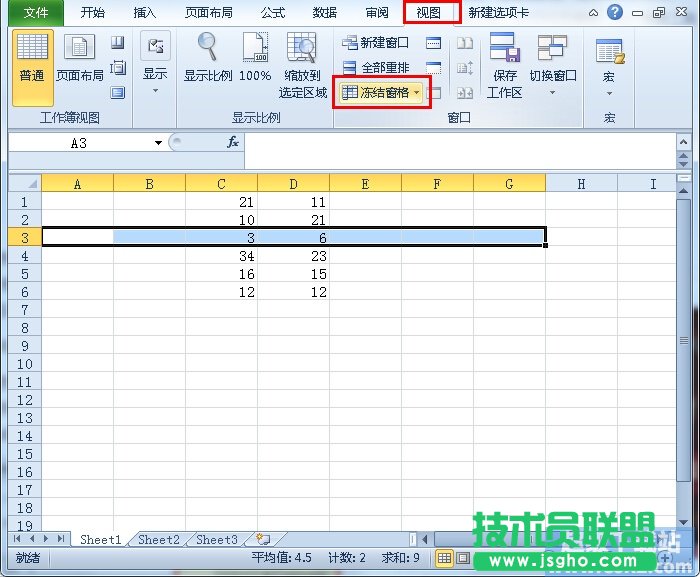The height and width of the screenshot is (577, 700).
Task: Open the 显示比例 zoom dialog magnifier
Action: [x=208, y=58]
